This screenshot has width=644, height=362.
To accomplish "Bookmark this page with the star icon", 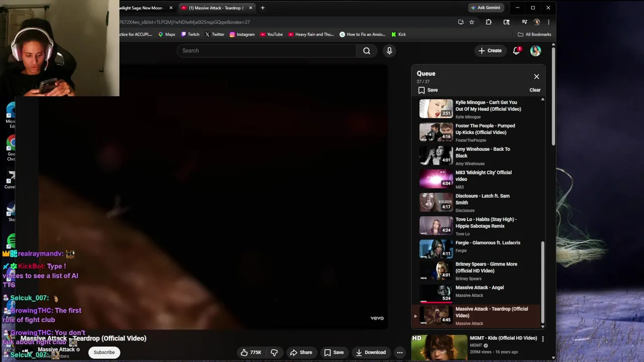I will (471, 22).
